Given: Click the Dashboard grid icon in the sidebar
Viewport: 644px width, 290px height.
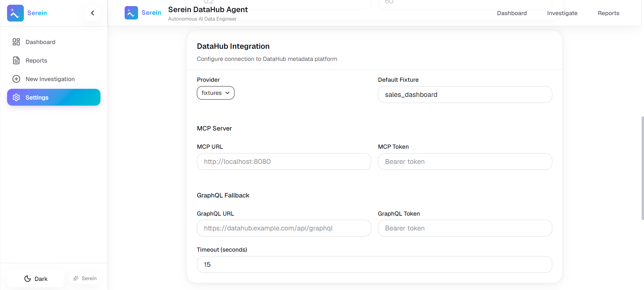Looking at the screenshot, I should [16, 42].
